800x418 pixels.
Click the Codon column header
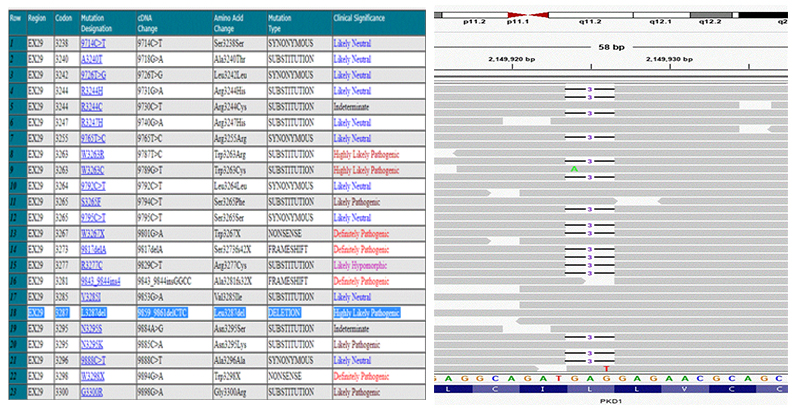(61, 19)
